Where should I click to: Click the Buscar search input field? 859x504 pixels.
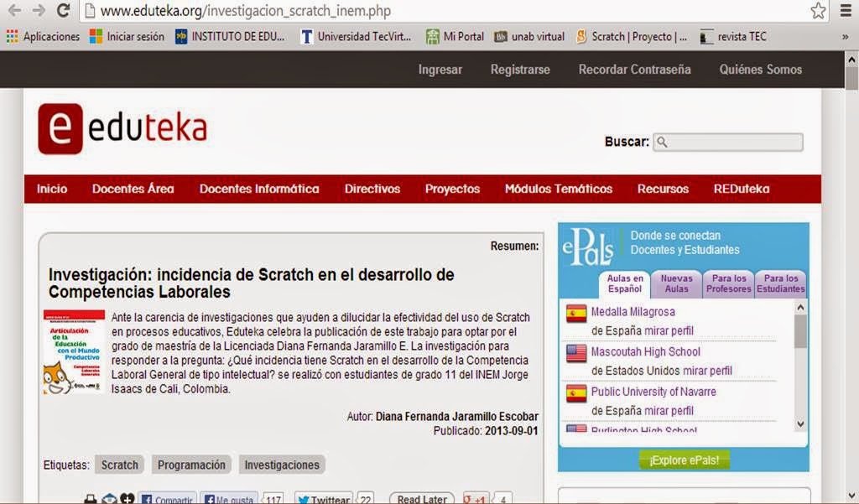[728, 143]
